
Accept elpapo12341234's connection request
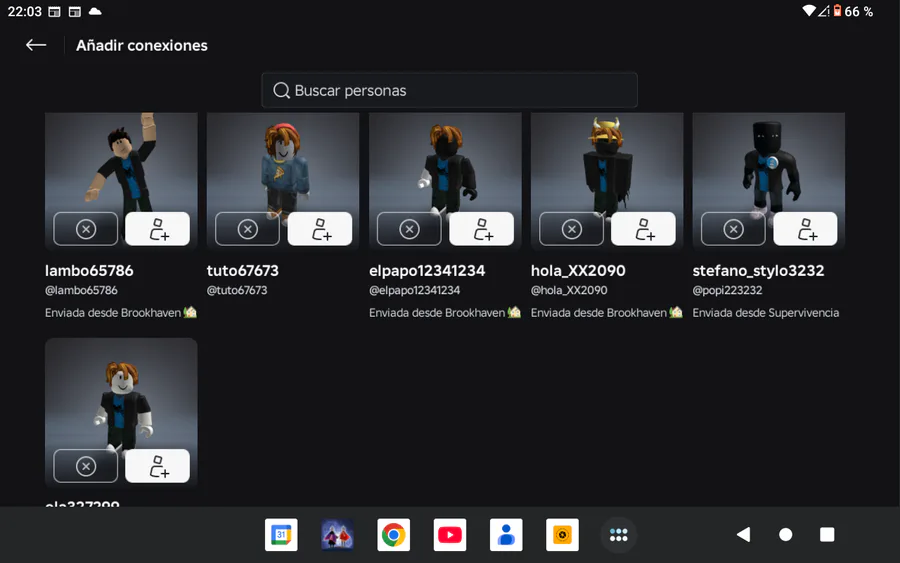click(482, 229)
